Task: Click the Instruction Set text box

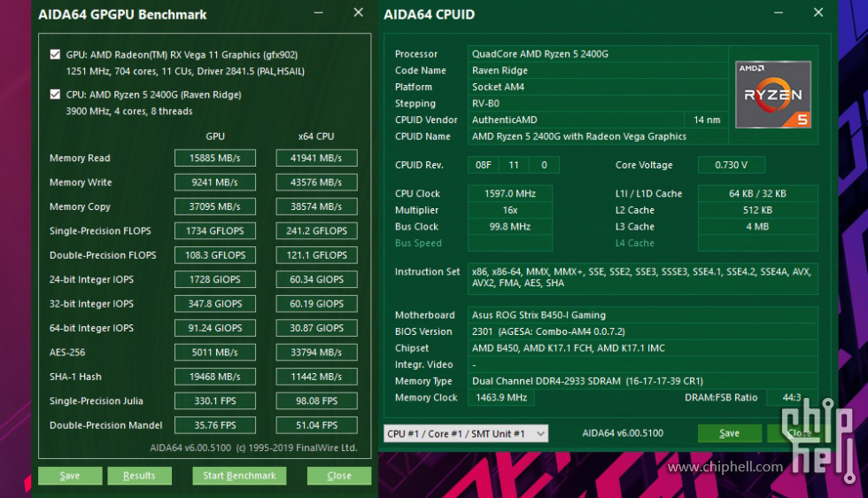Action: point(643,277)
